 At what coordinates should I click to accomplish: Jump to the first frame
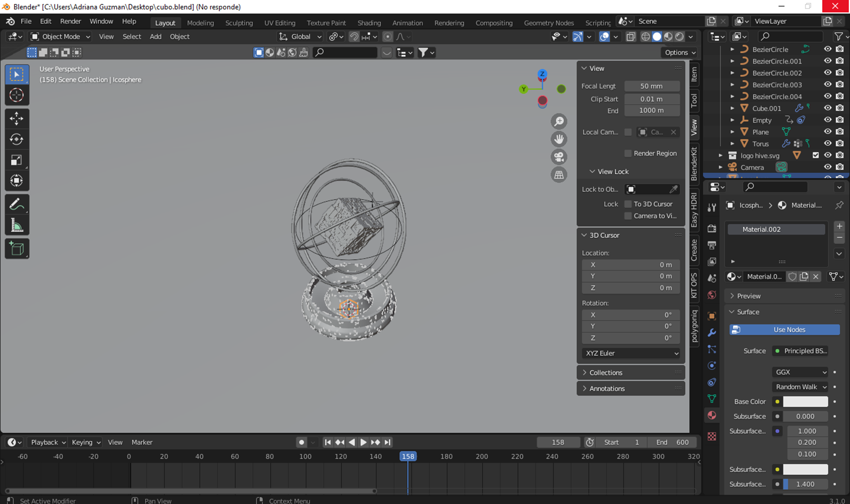click(328, 442)
